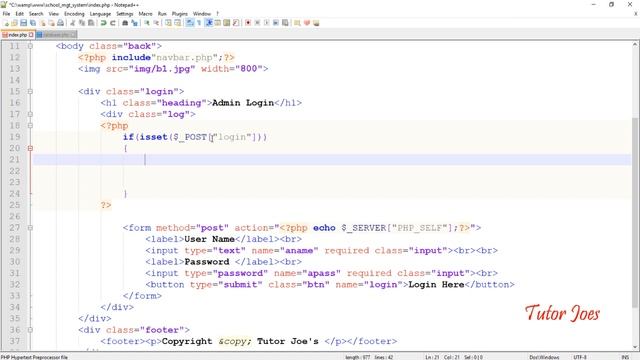Click the Save All toolbar icon
This screenshot has height=360, width=640.
click(x=33, y=23)
